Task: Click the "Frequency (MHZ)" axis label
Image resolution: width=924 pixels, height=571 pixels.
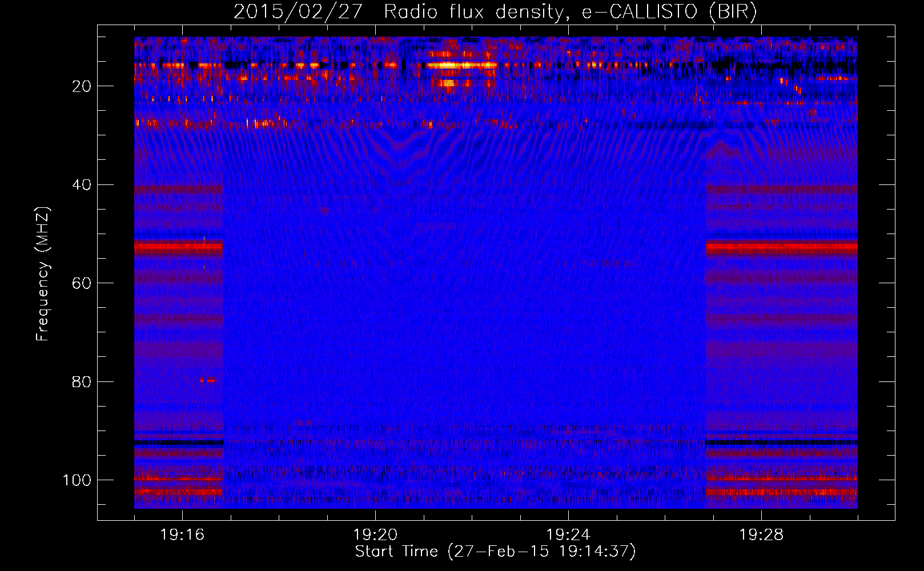Action: tap(43, 274)
